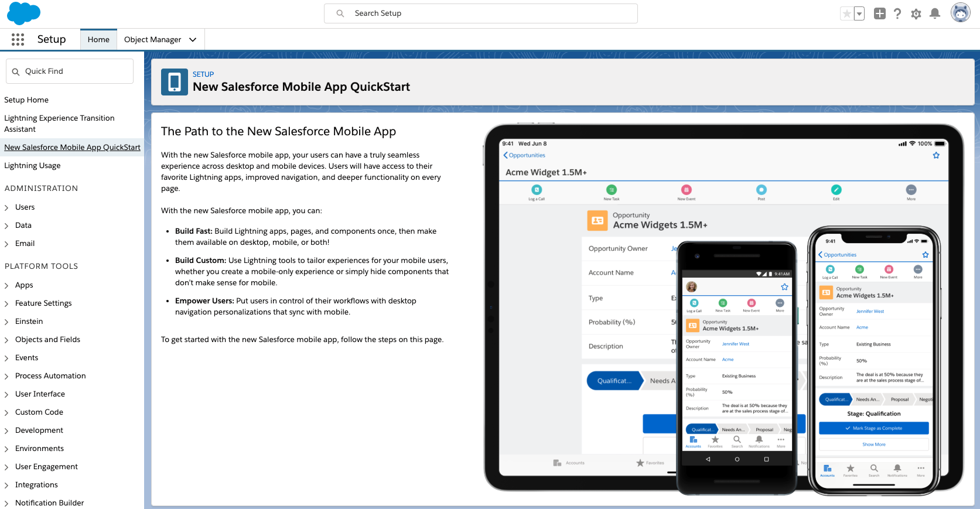
Task: Click the Search Setup magnifier icon
Action: pyautogui.click(x=340, y=13)
